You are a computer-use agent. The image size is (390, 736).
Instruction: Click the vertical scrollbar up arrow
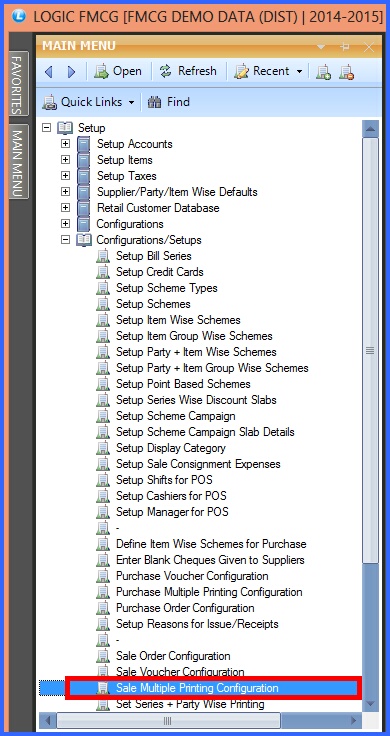(x=370, y=129)
